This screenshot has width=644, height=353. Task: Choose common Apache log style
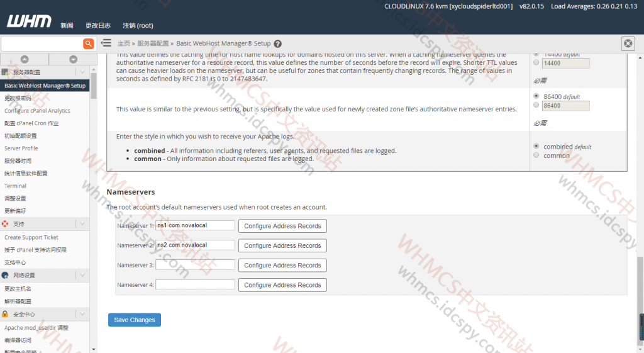tap(536, 155)
